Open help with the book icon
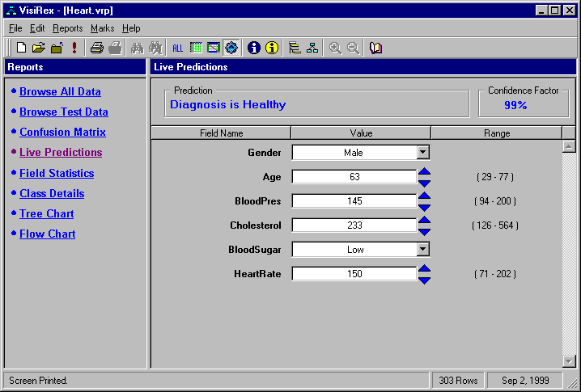The image size is (581, 392). point(375,48)
